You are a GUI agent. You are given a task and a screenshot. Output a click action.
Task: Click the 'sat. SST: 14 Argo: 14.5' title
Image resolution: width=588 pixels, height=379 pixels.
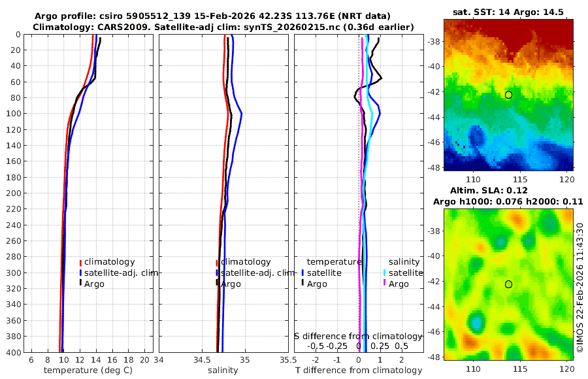click(x=508, y=12)
